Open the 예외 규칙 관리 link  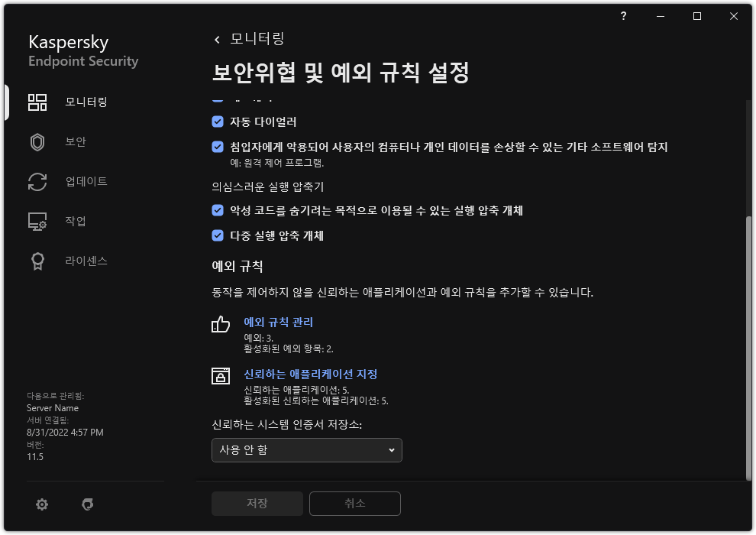click(x=278, y=323)
